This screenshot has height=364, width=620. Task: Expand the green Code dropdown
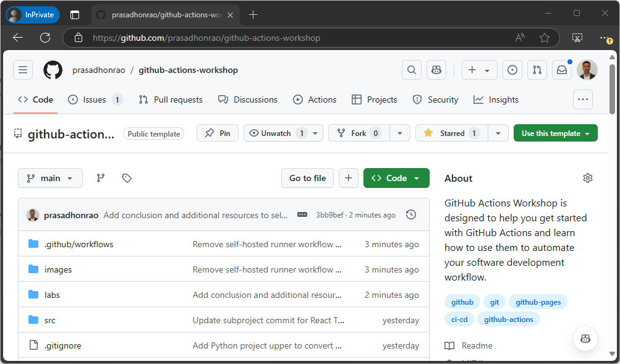(x=396, y=178)
